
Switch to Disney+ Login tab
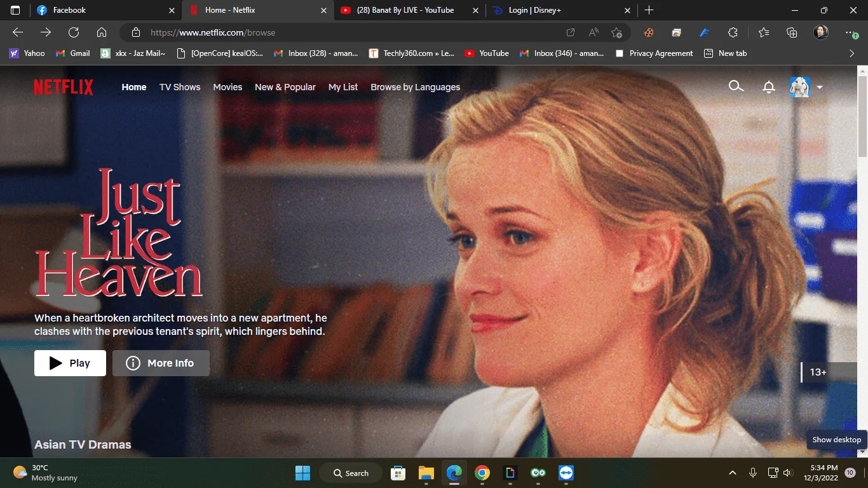562,10
